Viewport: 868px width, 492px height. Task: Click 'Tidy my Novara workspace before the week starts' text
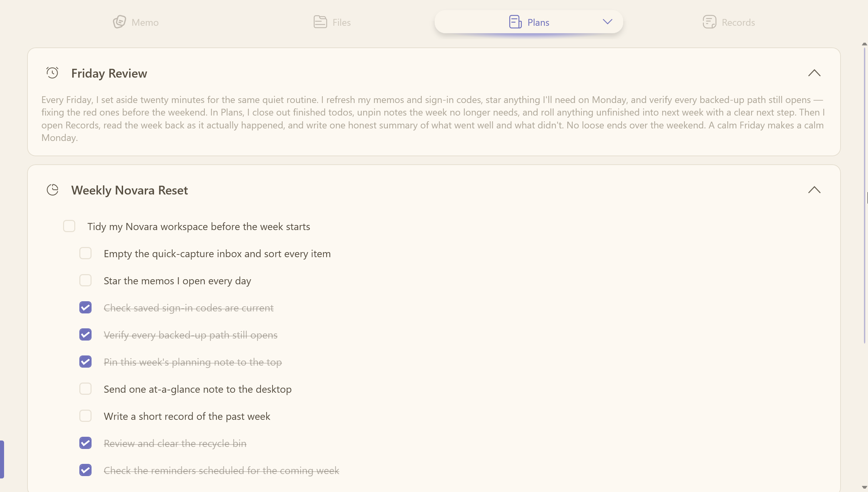pos(199,226)
